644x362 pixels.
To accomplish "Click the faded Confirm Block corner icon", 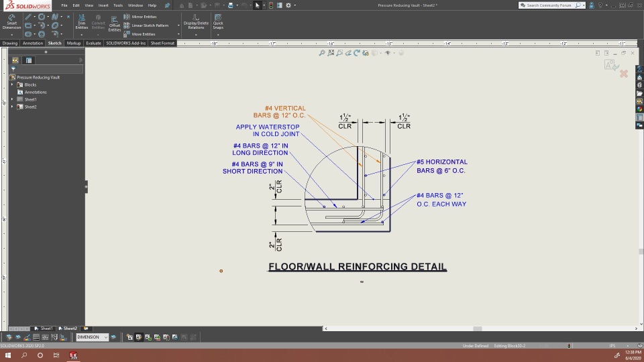I will tap(610, 65).
